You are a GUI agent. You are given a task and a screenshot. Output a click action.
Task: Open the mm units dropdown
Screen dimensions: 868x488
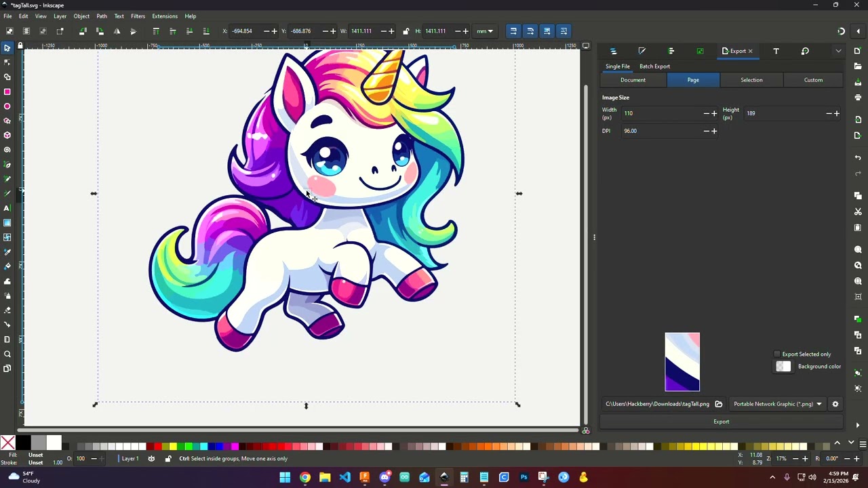[485, 31]
